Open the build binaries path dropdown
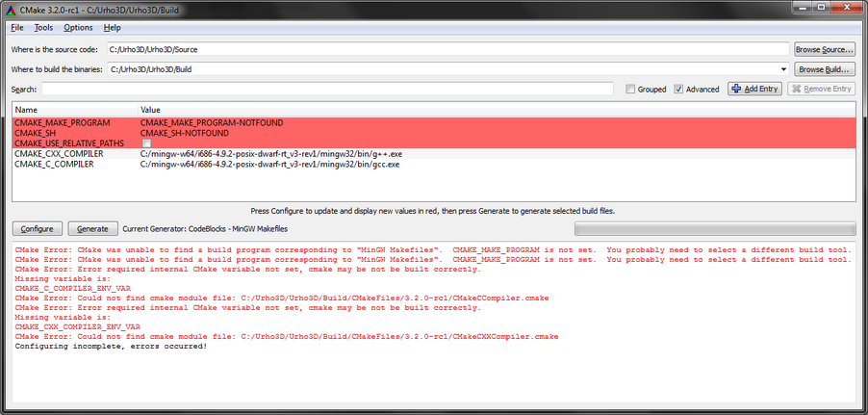Image resolution: width=868 pixels, height=415 pixels. pos(783,69)
